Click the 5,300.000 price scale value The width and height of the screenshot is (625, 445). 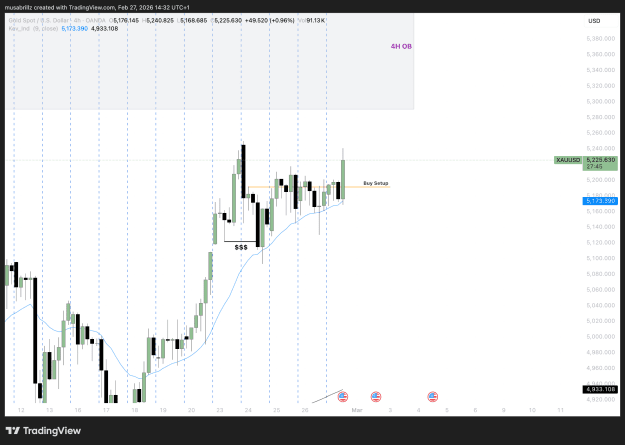point(600,102)
